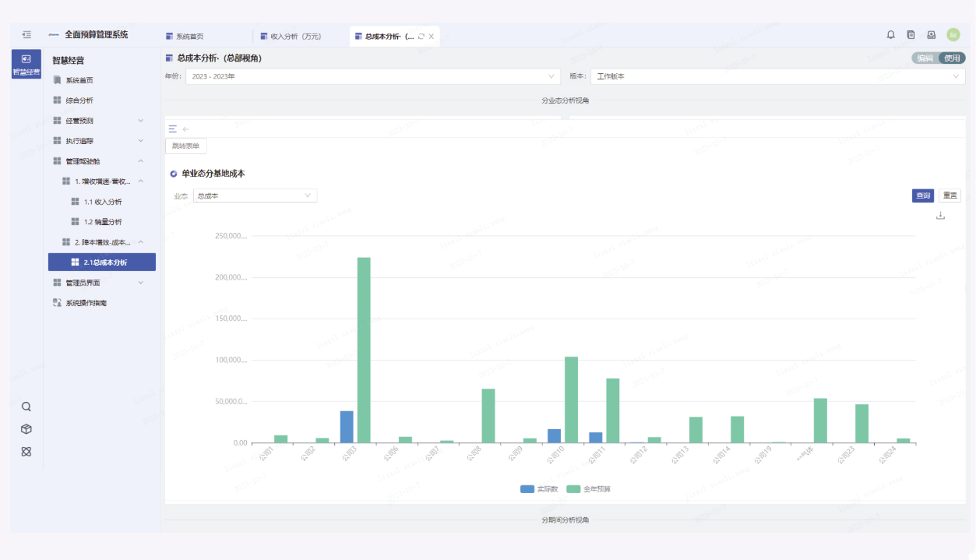Click the notification bell icon
This screenshot has height=560, width=976.
[891, 35]
